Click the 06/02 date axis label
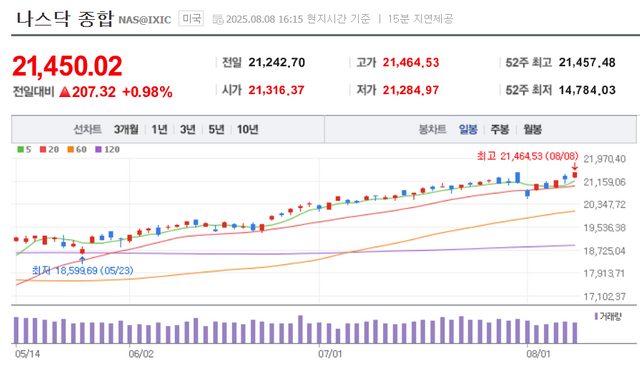This screenshot has height=369, width=640. coord(141,354)
